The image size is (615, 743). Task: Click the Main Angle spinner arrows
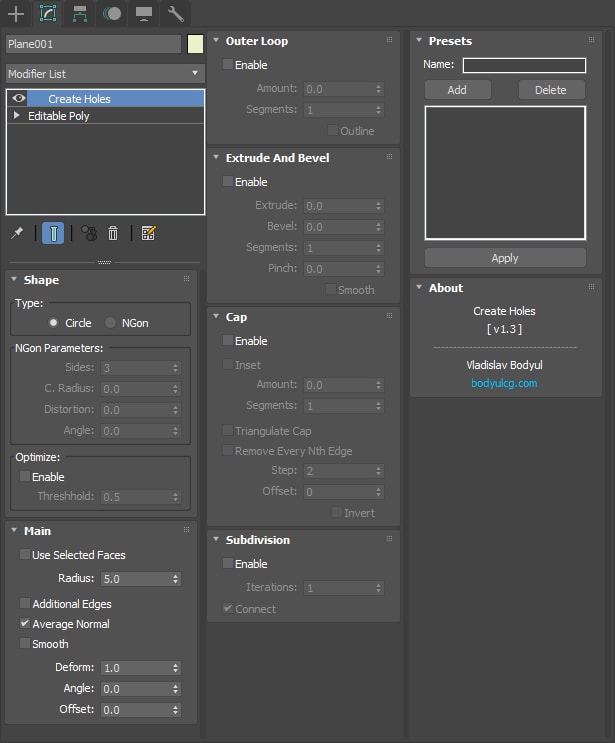(175, 689)
